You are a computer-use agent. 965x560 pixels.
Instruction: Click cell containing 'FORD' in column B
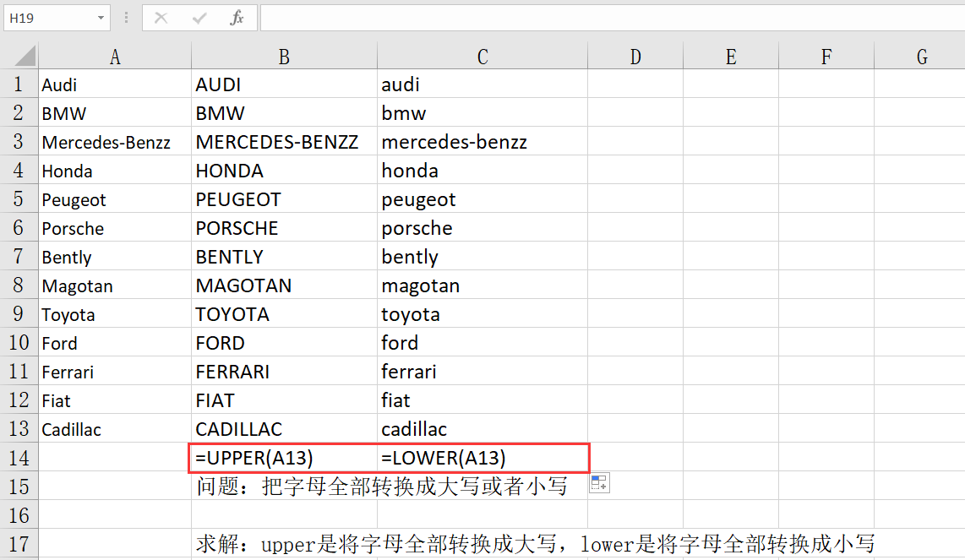284,342
